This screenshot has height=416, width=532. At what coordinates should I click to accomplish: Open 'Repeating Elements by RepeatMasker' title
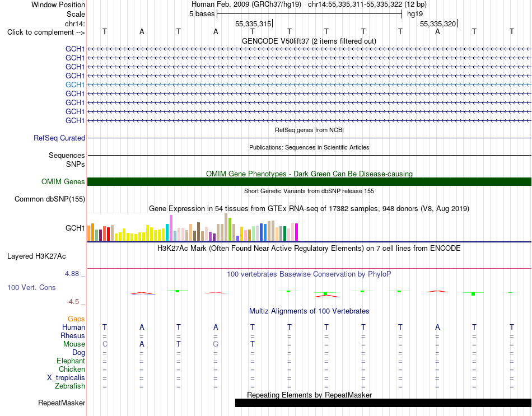click(310, 395)
